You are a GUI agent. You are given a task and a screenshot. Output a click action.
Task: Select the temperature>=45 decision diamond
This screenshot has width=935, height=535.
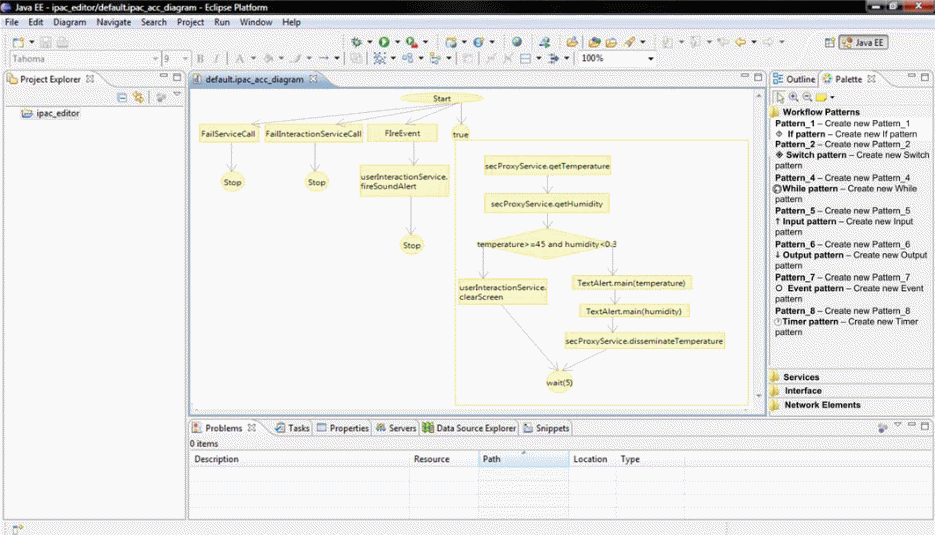pyautogui.click(x=547, y=244)
